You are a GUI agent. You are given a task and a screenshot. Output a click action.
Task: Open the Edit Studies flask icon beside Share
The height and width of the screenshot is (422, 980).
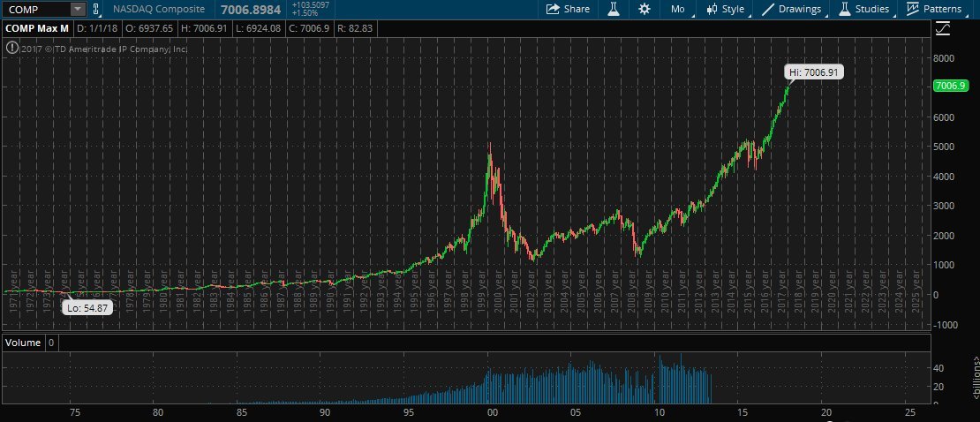(613, 10)
